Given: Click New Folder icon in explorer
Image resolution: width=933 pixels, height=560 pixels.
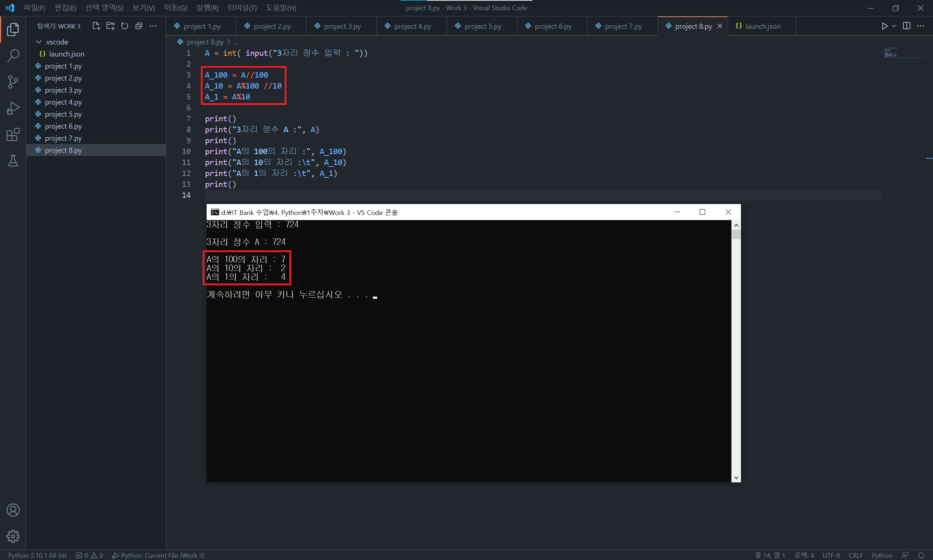Looking at the screenshot, I should (110, 26).
